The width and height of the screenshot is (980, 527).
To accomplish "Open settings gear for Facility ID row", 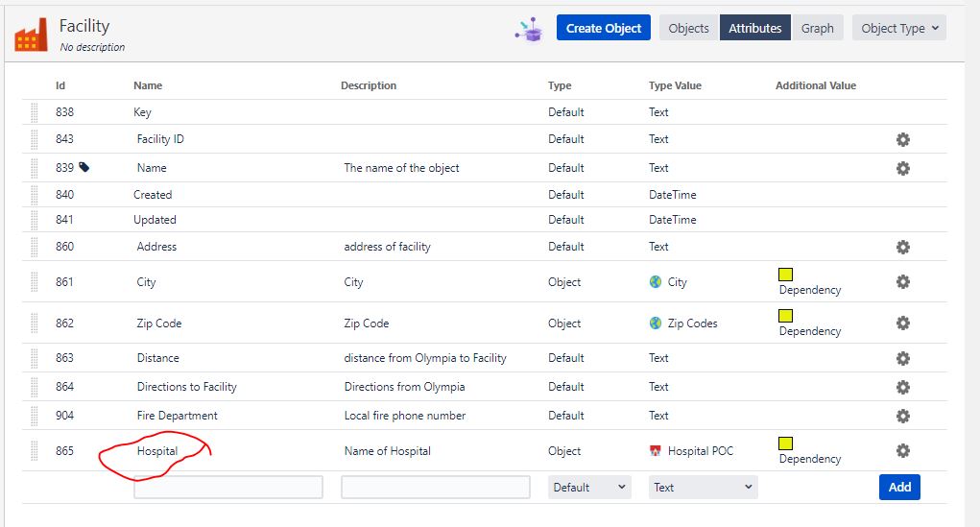I will (x=902, y=139).
